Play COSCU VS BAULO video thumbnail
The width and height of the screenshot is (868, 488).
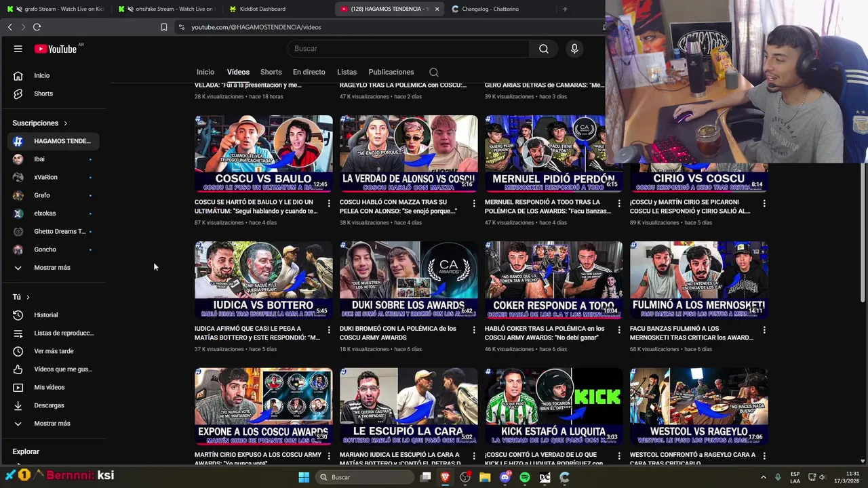point(264,154)
